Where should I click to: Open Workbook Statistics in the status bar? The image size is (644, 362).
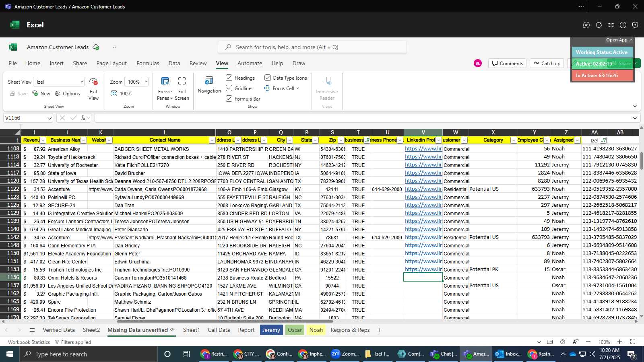click(x=29, y=342)
